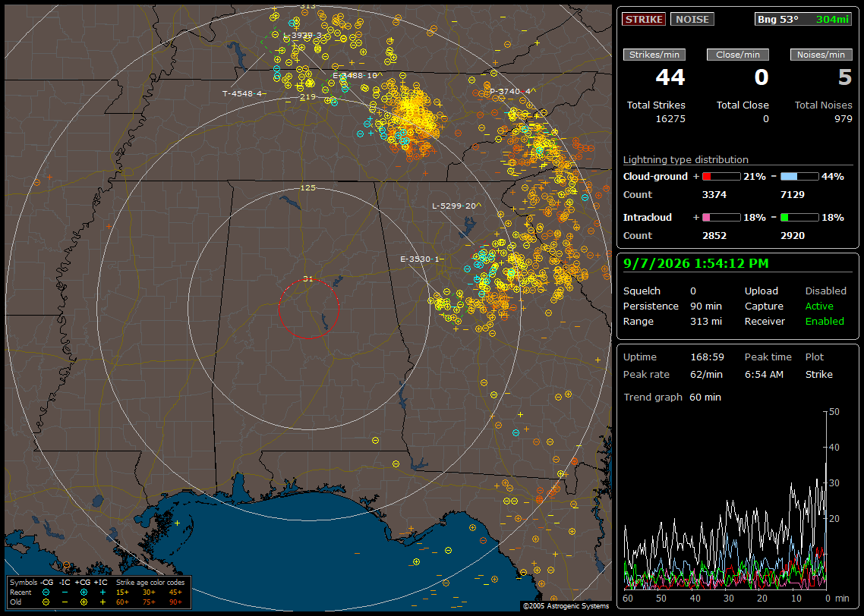Click the red 31-mile range circle center
This screenshot has height=616, width=864.
click(308, 309)
